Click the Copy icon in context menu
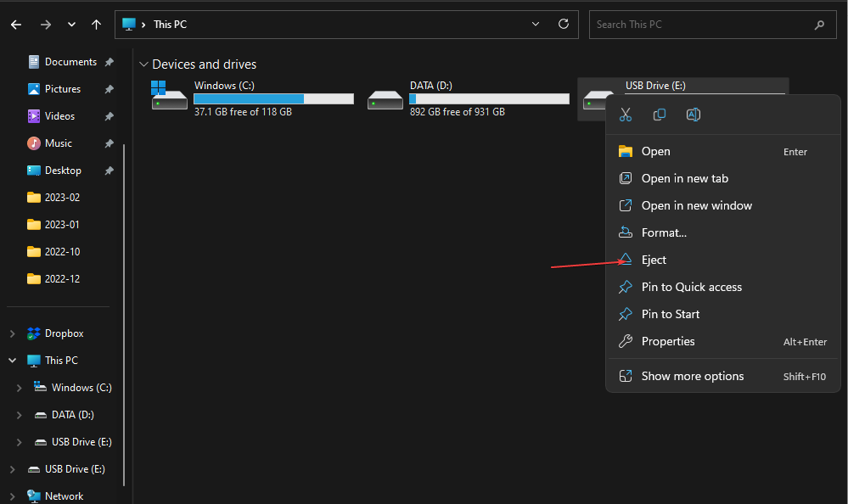This screenshot has width=848, height=504. (x=660, y=115)
